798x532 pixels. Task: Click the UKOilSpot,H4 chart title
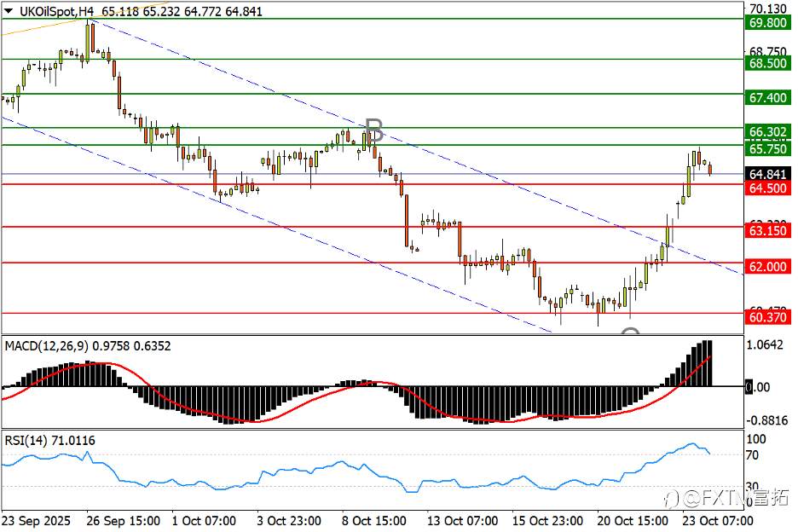click(x=56, y=11)
